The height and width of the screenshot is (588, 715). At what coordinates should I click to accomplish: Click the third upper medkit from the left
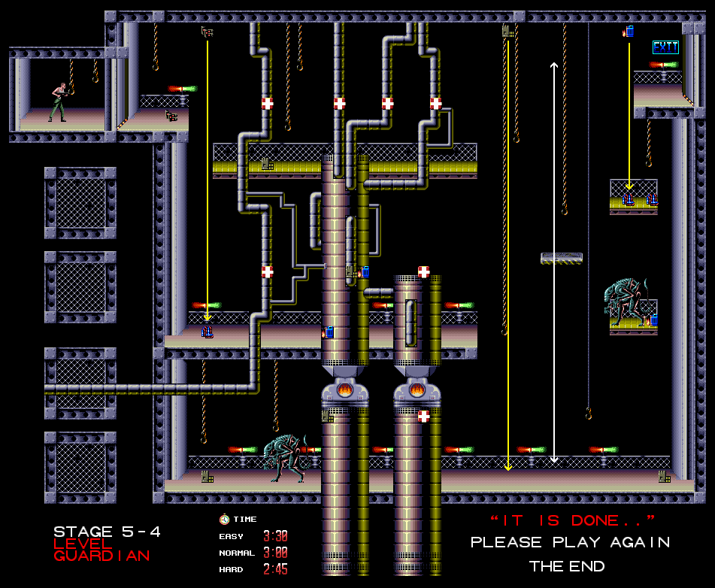tap(388, 104)
